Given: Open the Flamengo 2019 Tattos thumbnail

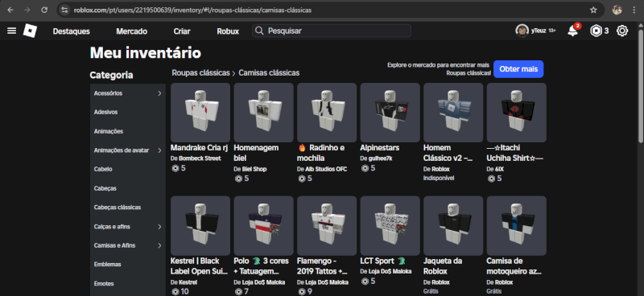Looking at the screenshot, I should pos(327,226).
